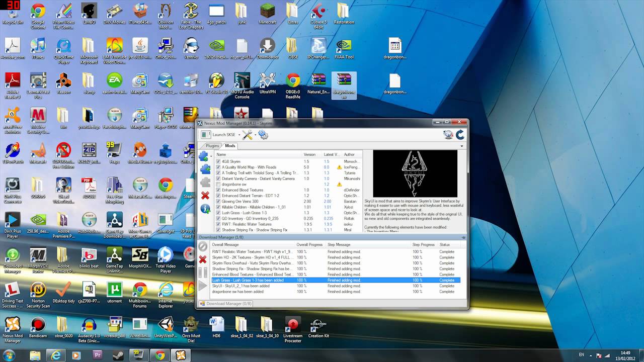
Task: Open the FL Studio 10 desktop icon
Action: 216,83
